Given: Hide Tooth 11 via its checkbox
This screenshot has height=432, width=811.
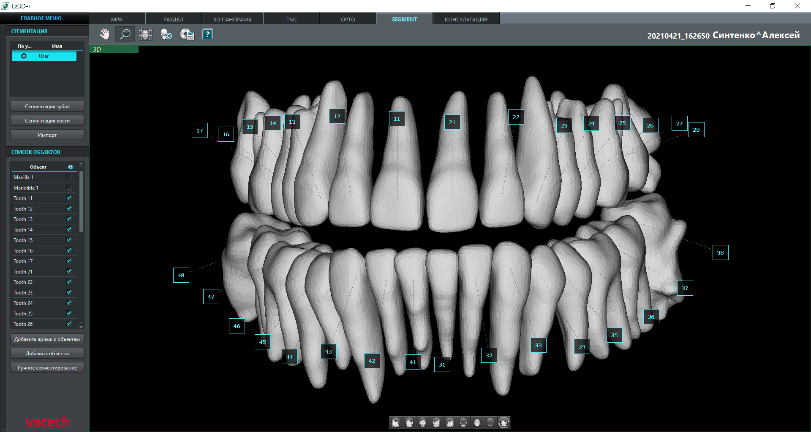Looking at the screenshot, I should coord(69,198).
